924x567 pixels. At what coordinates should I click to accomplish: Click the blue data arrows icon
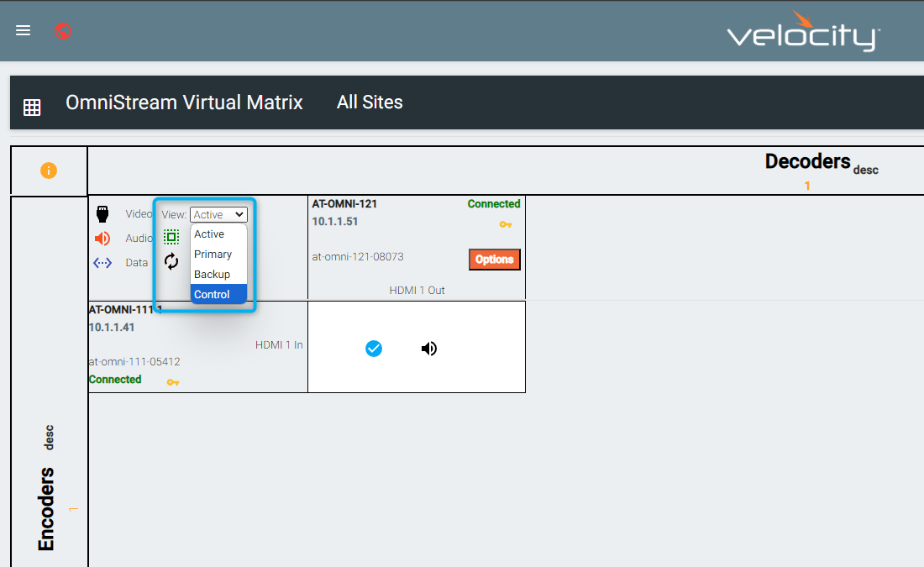tap(102, 263)
